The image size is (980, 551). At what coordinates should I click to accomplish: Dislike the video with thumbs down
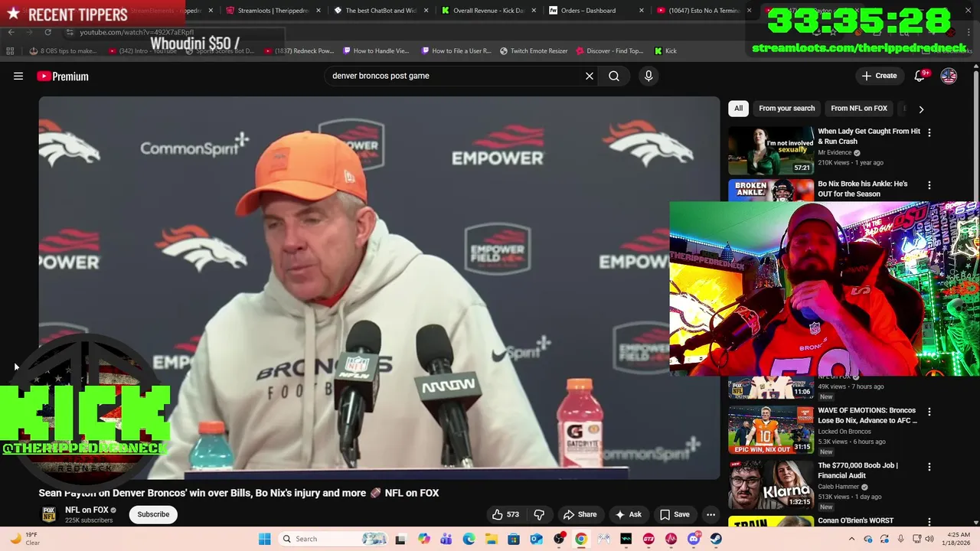[x=539, y=514]
